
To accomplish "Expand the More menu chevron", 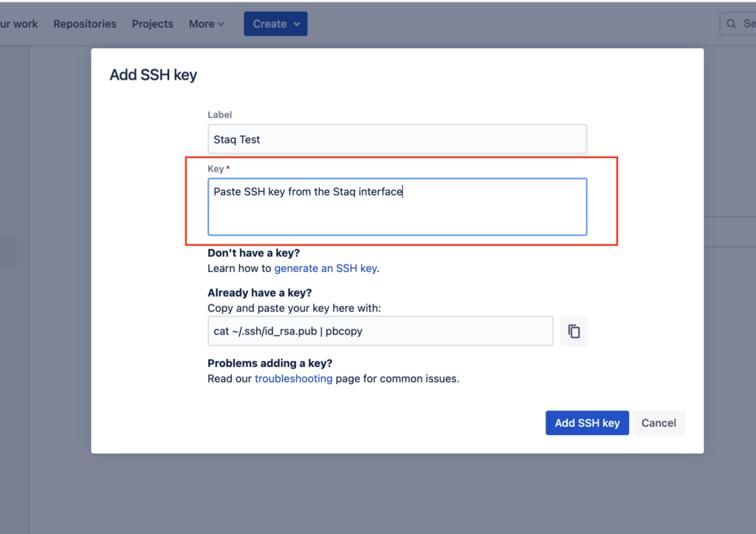I will 221,24.
